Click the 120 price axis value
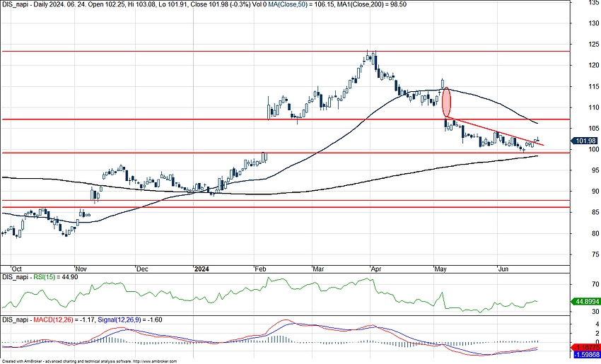Image resolution: width=601 pixels, height=364 pixels. (594, 66)
